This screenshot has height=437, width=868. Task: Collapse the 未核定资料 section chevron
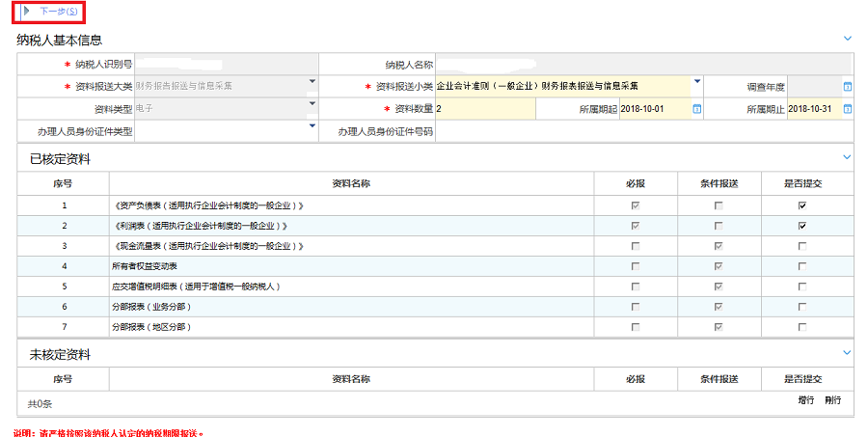[x=848, y=353]
